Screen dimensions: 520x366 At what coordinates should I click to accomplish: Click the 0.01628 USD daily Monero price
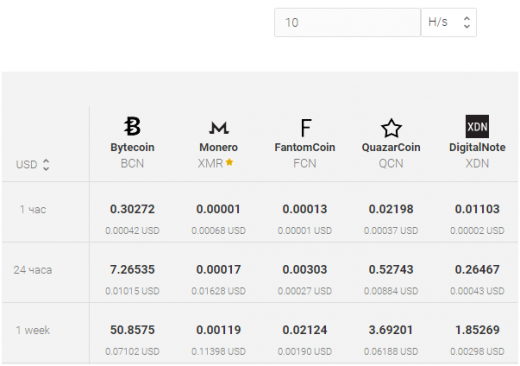pos(218,291)
